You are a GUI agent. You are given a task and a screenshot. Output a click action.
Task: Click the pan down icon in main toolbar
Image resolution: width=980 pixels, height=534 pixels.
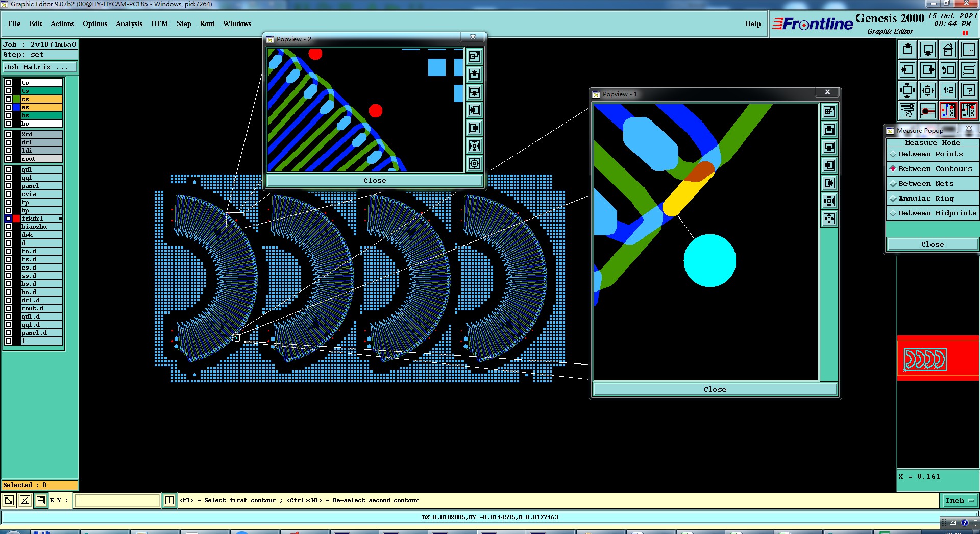point(928,50)
